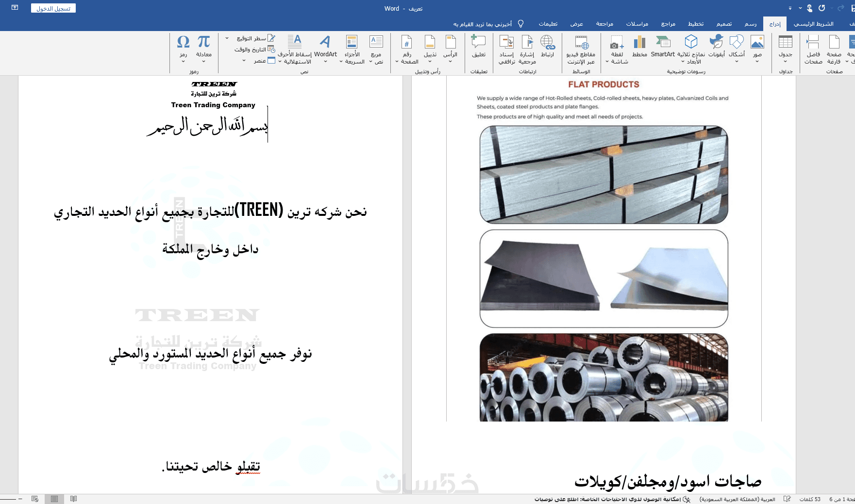Insert a chart (مخطط)
Screen dimensions: 855x504
[x=639, y=47]
